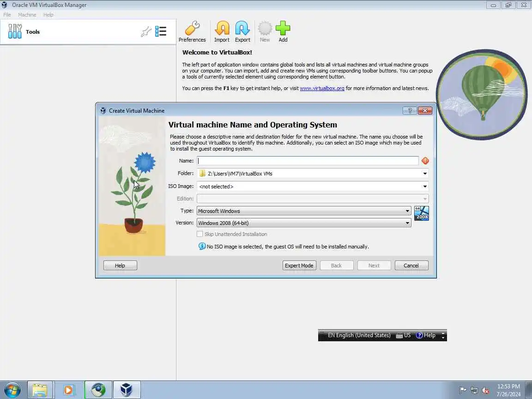Click the Help button in the dialog
Image resolution: width=532 pixels, height=399 pixels.
(120, 266)
